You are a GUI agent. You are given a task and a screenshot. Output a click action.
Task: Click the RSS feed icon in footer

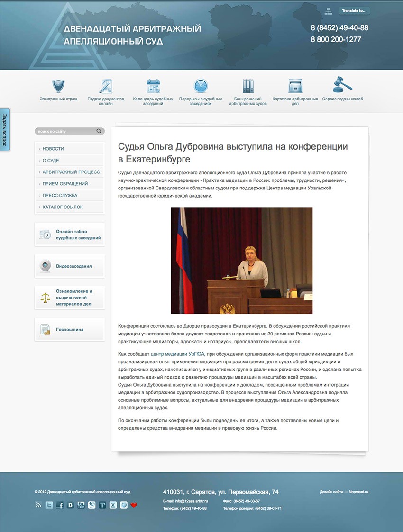click(x=38, y=505)
